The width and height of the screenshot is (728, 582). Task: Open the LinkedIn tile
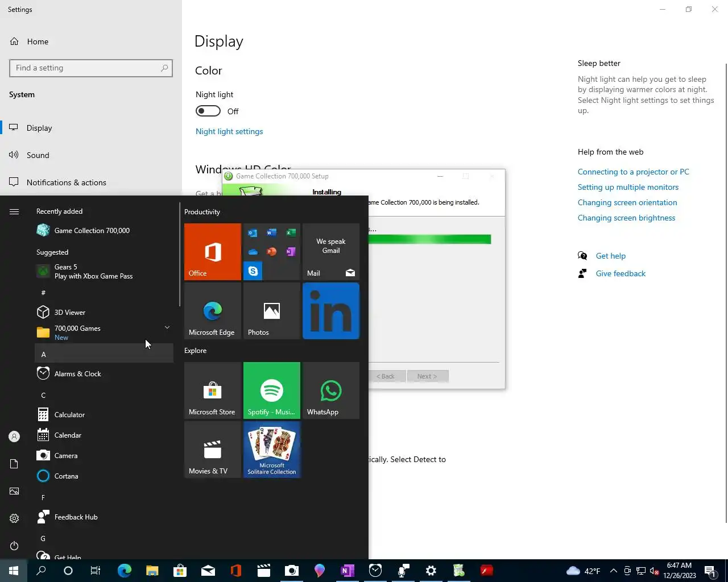point(331,311)
